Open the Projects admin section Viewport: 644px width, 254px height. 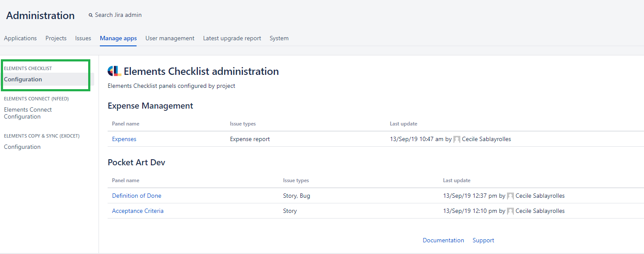56,38
